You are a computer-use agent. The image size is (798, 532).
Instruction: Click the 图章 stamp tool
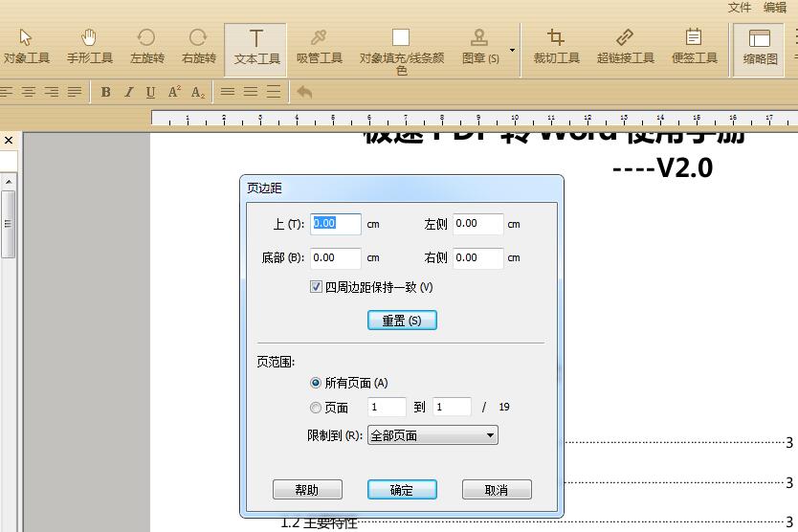pyautogui.click(x=480, y=47)
